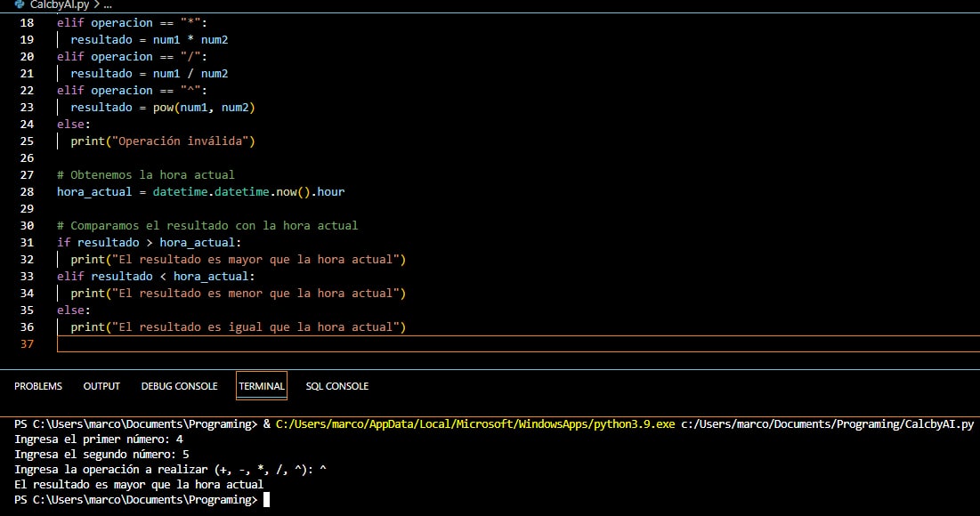Click the comment '# Obtenemos la hora actual'
The height and width of the screenshot is (516, 980).
[146, 174]
